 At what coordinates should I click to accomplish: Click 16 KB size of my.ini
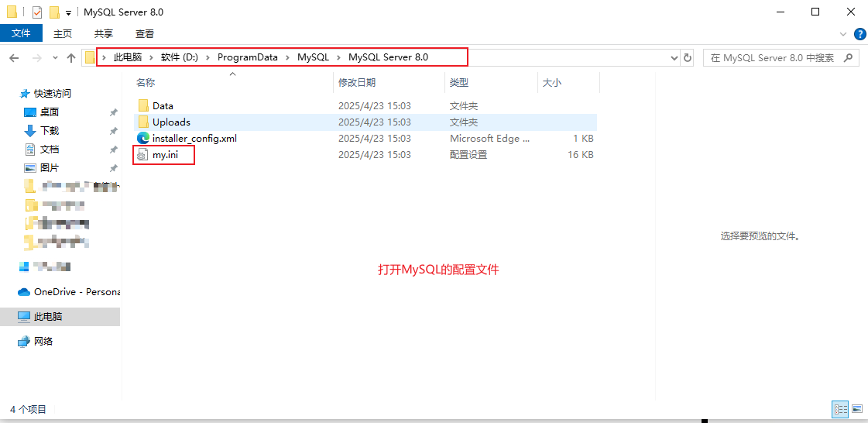click(x=581, y=155)
